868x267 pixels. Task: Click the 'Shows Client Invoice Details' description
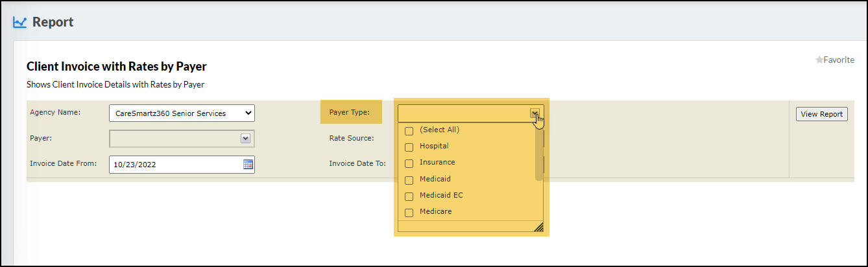115,84
